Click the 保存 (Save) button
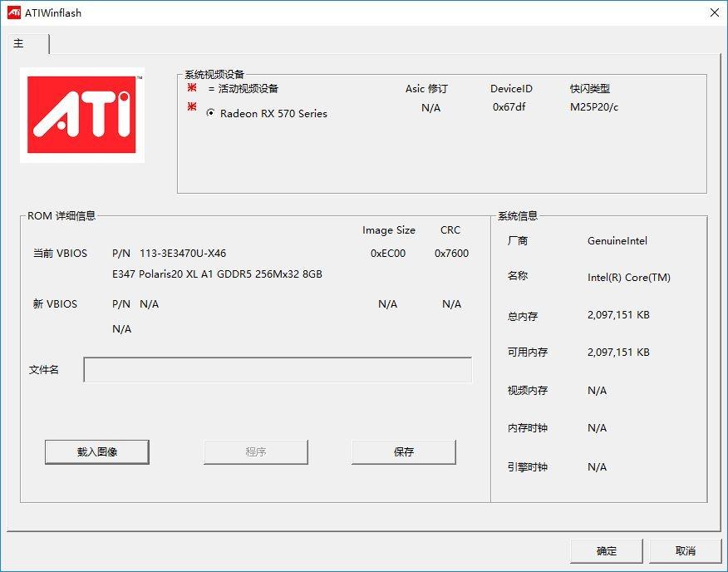This screenshot has width=728, height=572. click(x=403, y=451)
